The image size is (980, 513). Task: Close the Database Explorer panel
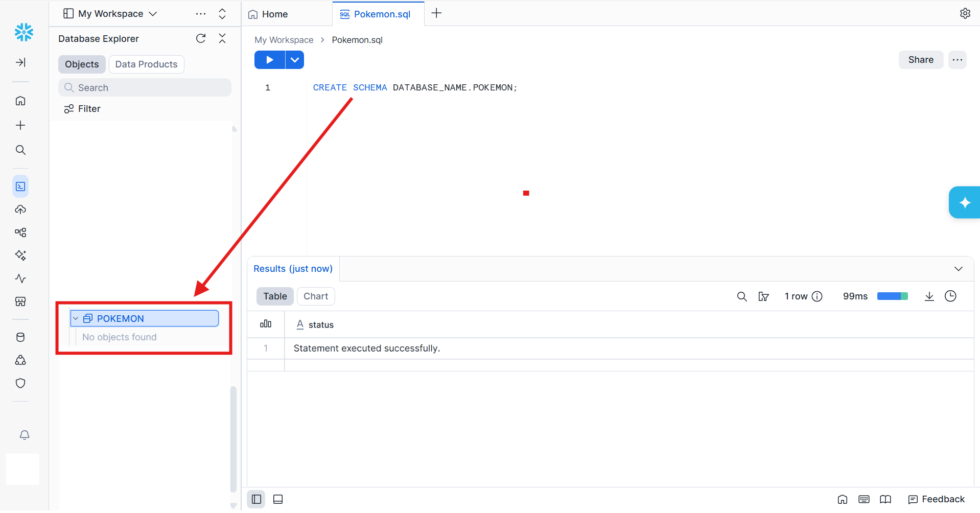click(x=222, y=38)
